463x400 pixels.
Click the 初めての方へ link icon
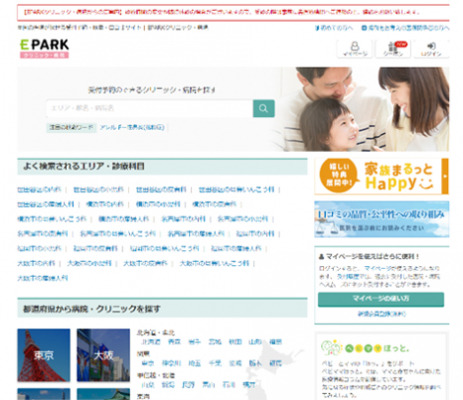(317, 28)
